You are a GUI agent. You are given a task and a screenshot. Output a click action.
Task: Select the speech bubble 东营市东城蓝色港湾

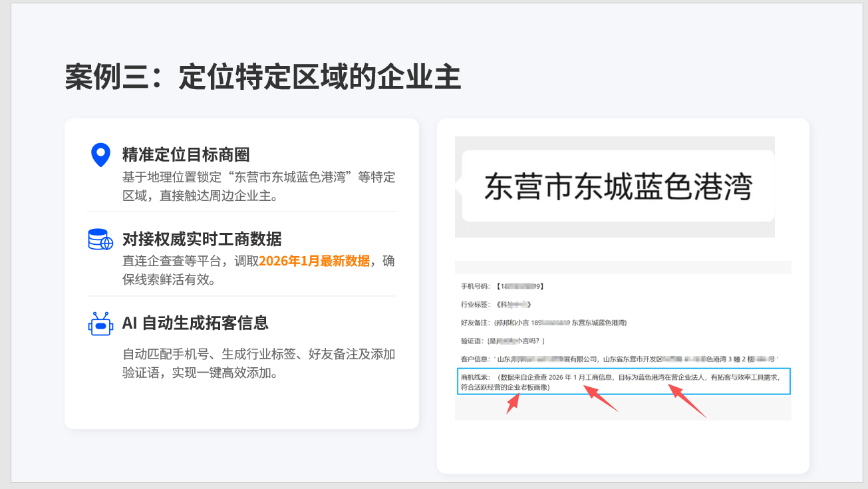click(617, 186)
